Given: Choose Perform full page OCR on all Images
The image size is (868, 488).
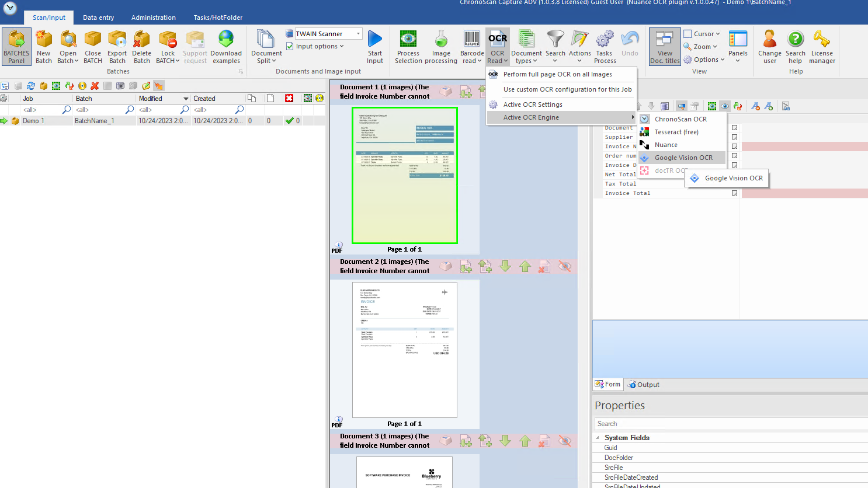Looking at the screenshot, I should 557,74.
